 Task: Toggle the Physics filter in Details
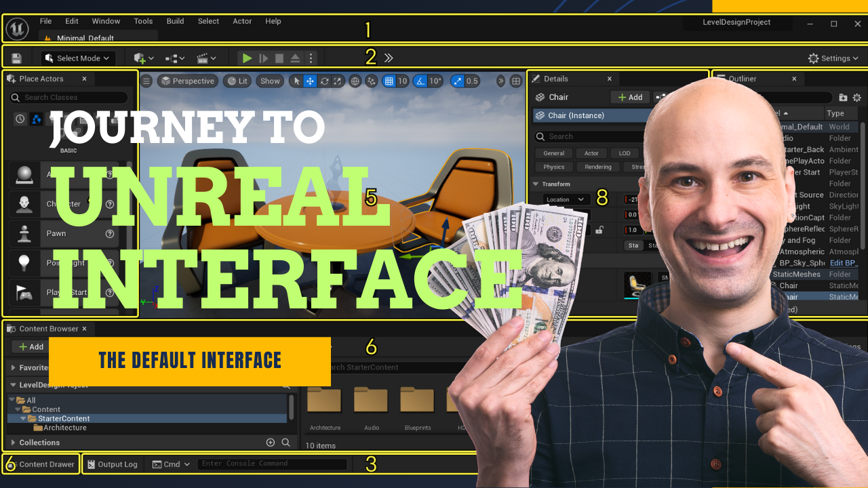click(x=553, y=167)
